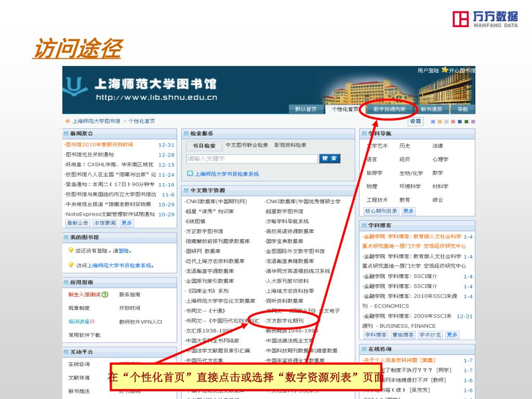
Task: Pick the green theme swatch
Action: tap(466, 122)
